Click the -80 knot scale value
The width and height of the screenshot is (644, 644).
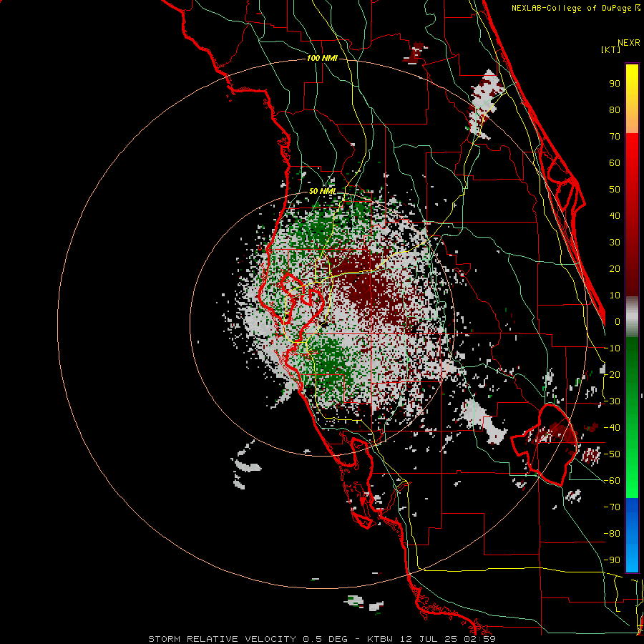(612, 534)
